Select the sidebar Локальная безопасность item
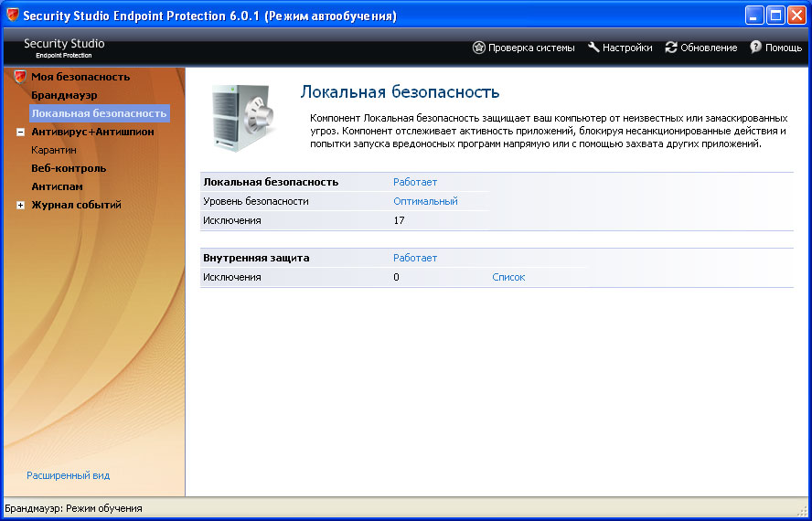The width and height of the screenshot is (812, 521). pos(99,113)
